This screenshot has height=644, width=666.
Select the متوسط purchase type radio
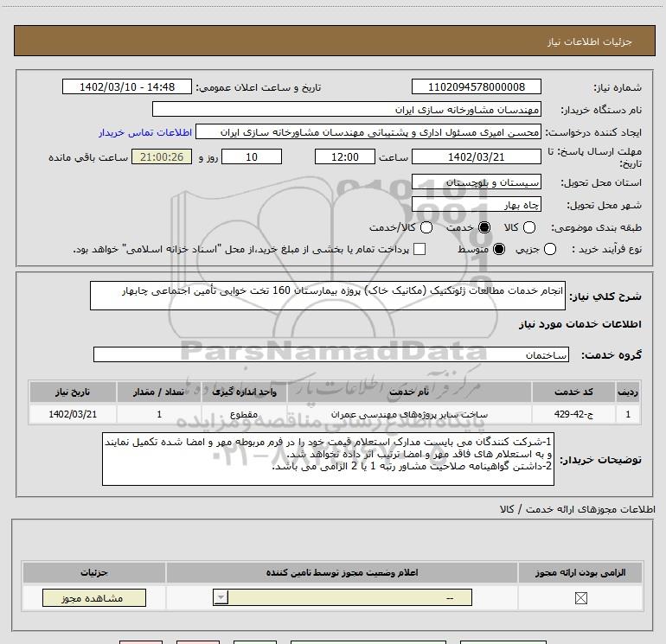(x=499, y=249)
